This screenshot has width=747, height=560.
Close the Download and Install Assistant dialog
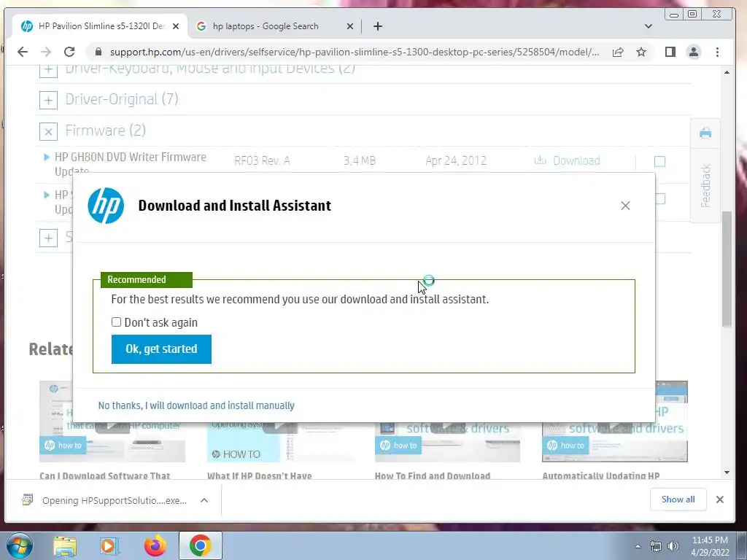(x=625, y=206)
